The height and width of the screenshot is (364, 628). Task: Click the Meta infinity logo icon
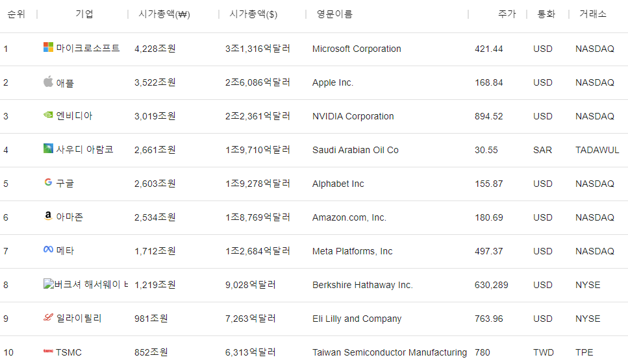pos(48,249)
